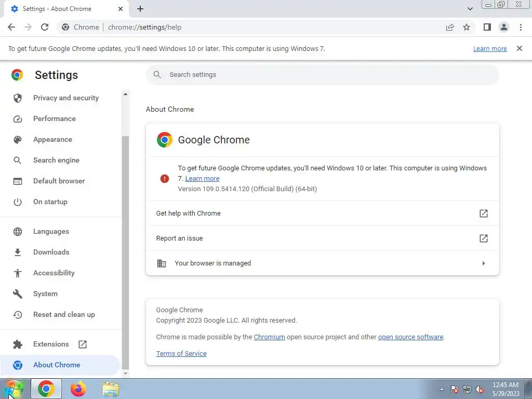Screen dimensions: 532x399
Task: Click the muted volume tray icon
Action: pyautogui.click(x=480, y=390)
